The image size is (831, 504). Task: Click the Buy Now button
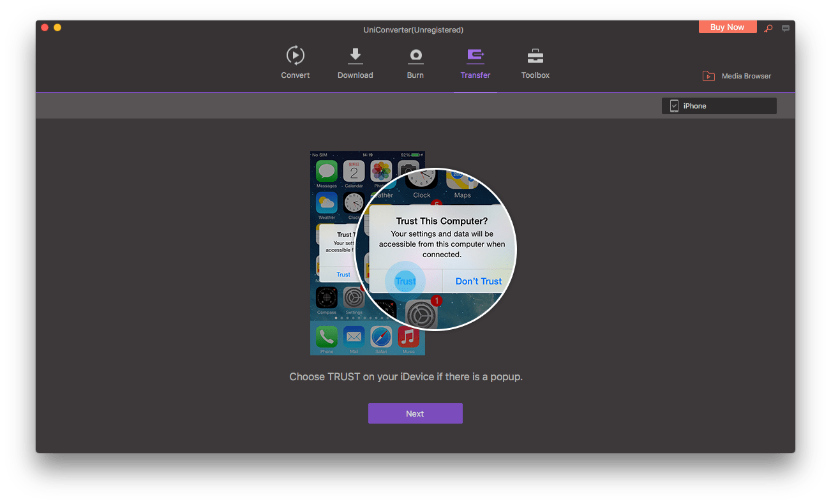point(728,27)
